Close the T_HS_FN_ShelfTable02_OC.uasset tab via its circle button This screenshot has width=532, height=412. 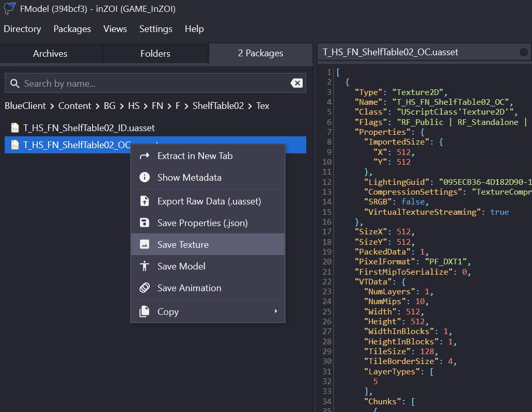(x=524, y=52)
